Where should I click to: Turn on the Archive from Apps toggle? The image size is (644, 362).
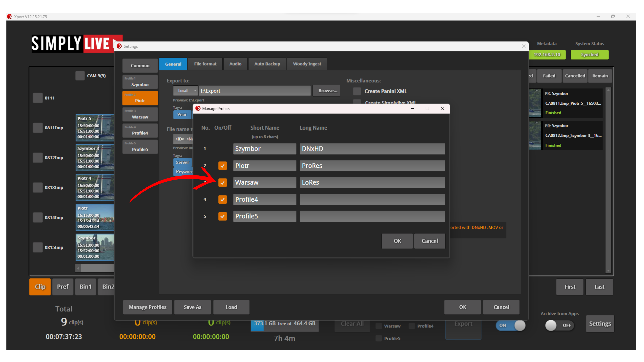pos(559,325)
